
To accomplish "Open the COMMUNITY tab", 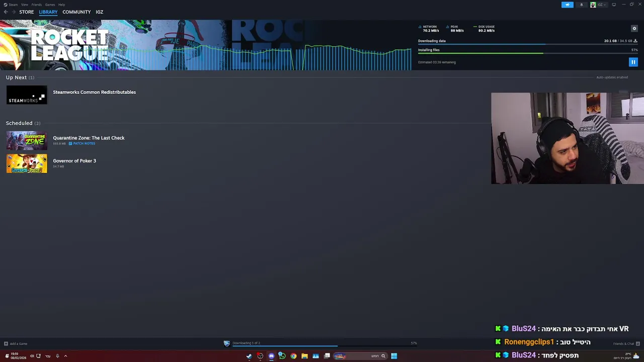I will tap(76, 12).
